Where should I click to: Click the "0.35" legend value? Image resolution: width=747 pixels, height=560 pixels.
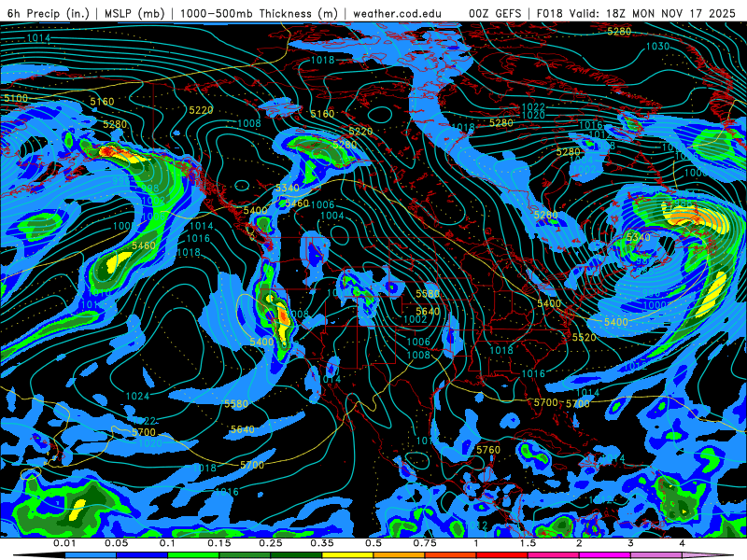pyautogui.click(x=321, y=543)
